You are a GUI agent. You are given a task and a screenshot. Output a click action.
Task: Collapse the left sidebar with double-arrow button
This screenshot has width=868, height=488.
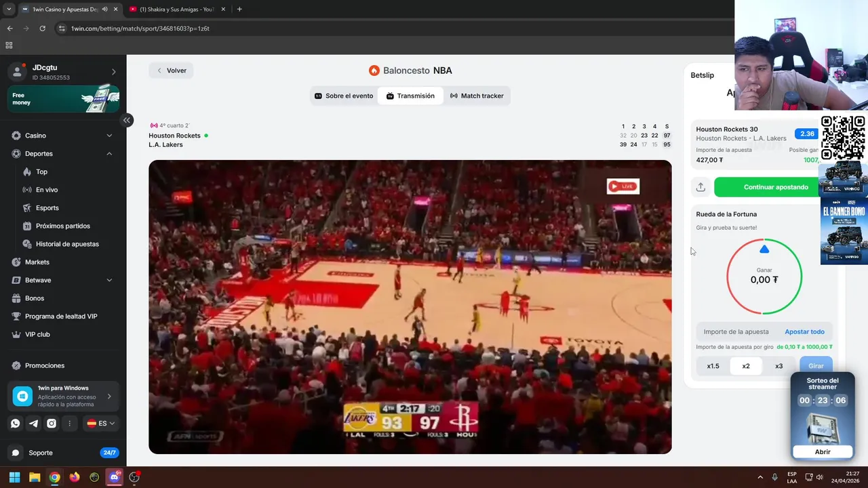tap(127, 120)
